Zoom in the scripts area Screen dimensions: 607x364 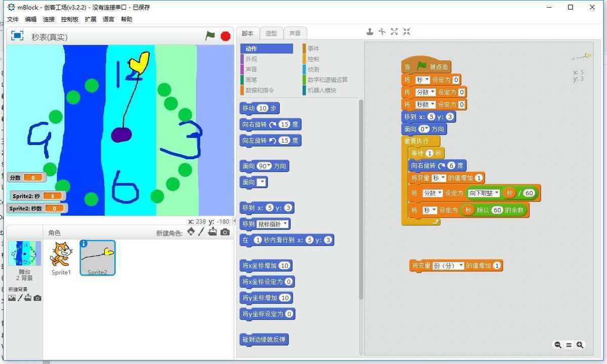[580, 345]
